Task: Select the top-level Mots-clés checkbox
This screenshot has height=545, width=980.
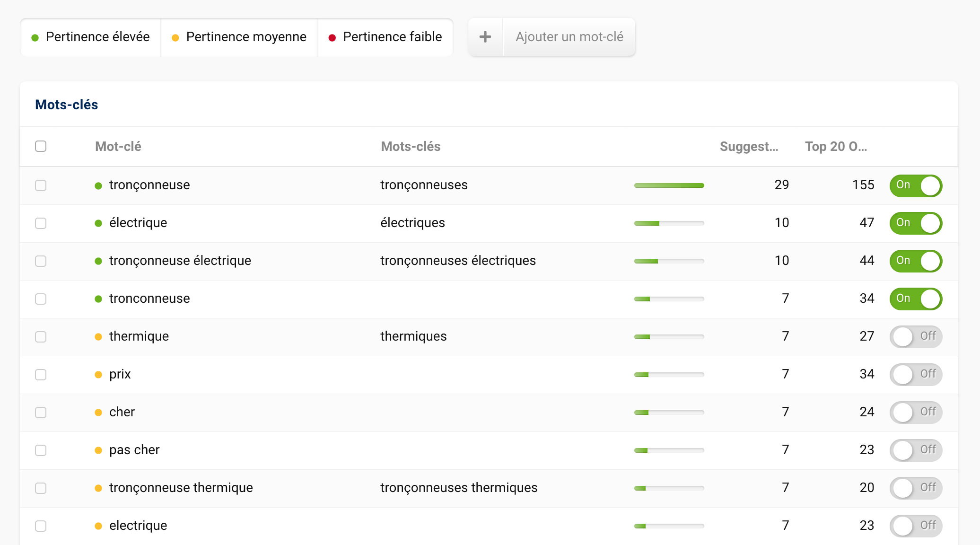Action: click(41, 147)
